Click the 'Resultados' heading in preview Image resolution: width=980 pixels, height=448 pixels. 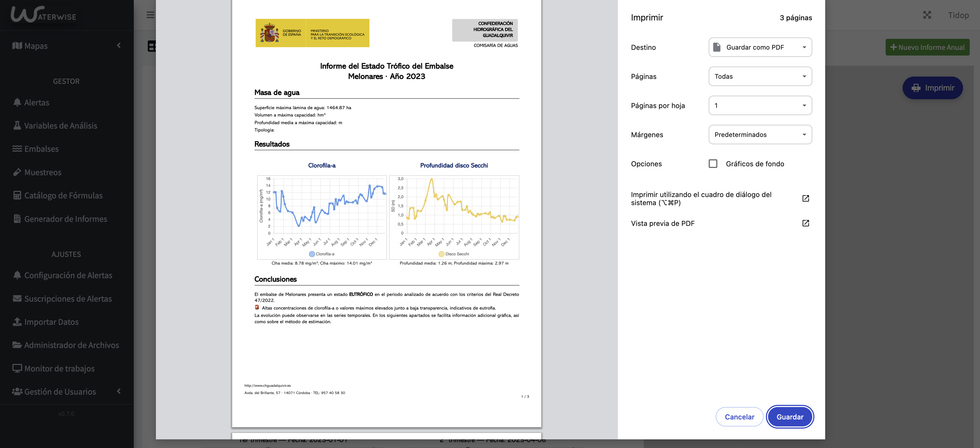pos(272,144)
